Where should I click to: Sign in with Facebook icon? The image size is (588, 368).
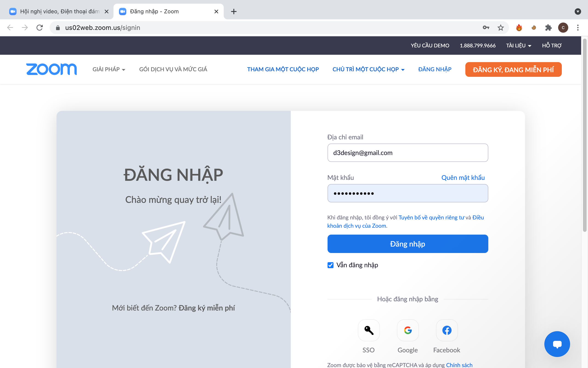point(447,330)
